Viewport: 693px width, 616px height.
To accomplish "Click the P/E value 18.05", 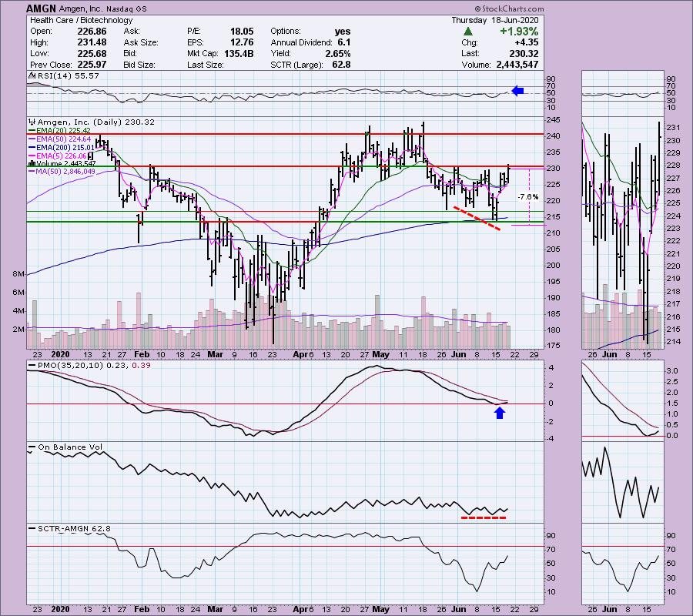I will coord(242,32).
